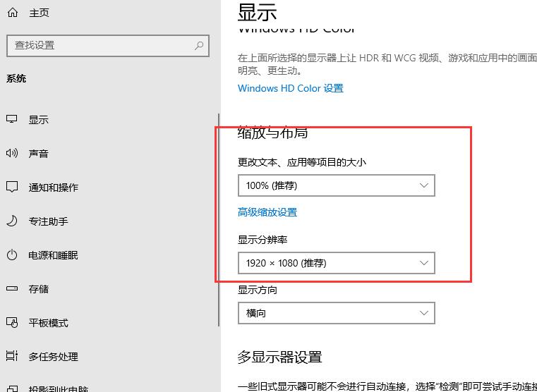Open the 横向 orientation dropdown
537x392 pixels.
tap(337, 313)
